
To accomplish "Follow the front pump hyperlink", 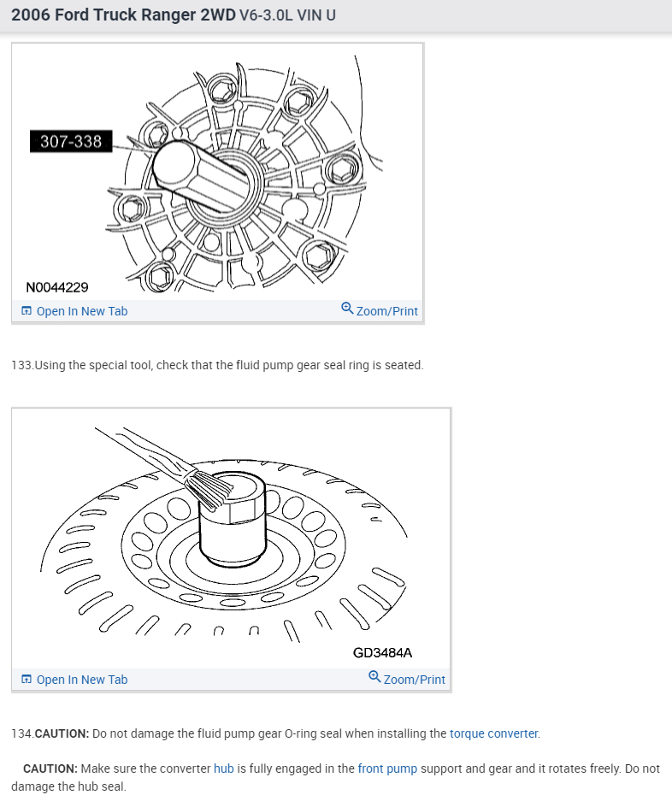I will click(x=387, y=768).
